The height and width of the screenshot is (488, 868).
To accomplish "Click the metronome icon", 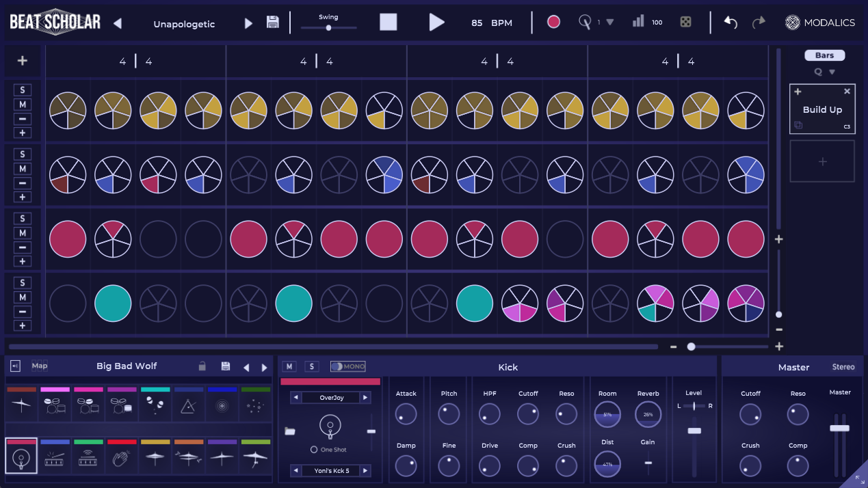I will click(585, 22).
